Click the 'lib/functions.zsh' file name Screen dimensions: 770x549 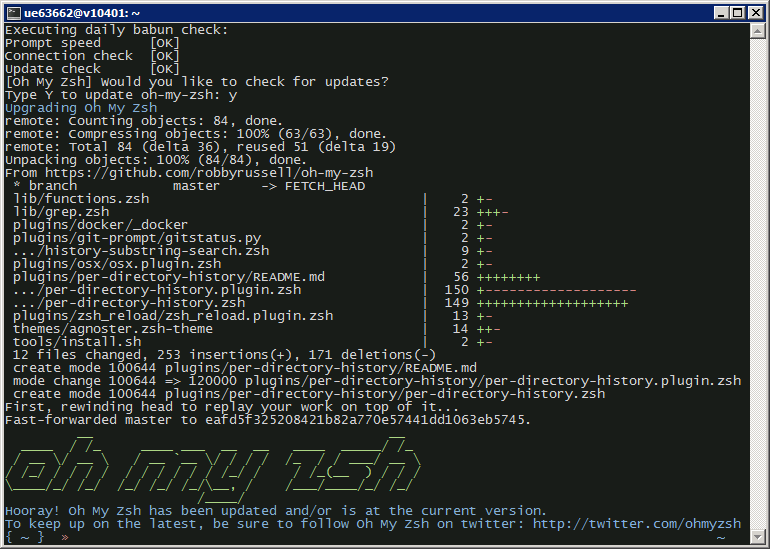pos(81,199)
